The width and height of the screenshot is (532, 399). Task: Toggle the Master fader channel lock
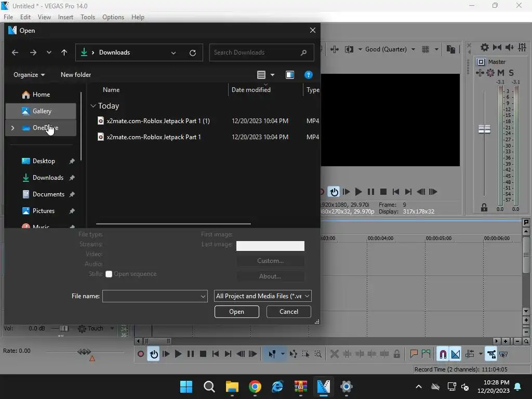(484, 208)
